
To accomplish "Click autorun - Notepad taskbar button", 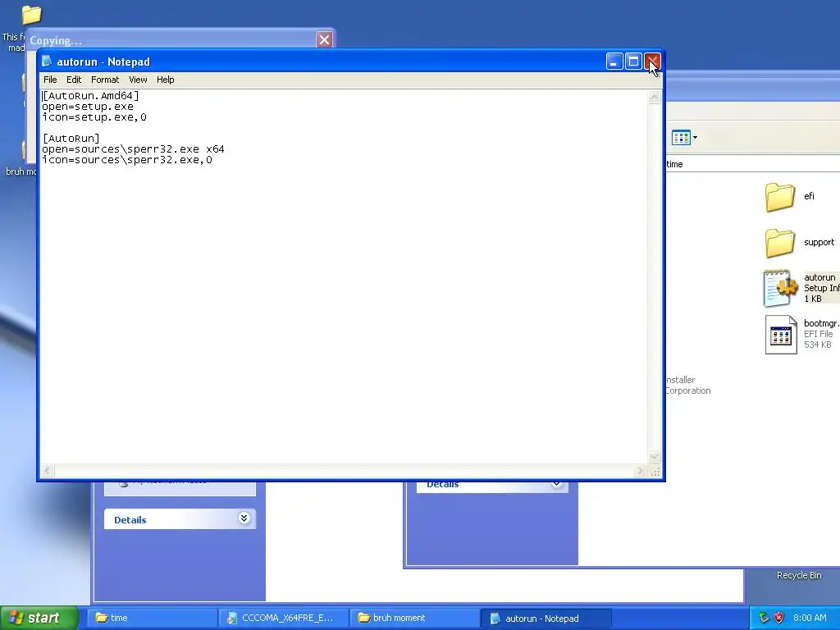I will [546, 619].
